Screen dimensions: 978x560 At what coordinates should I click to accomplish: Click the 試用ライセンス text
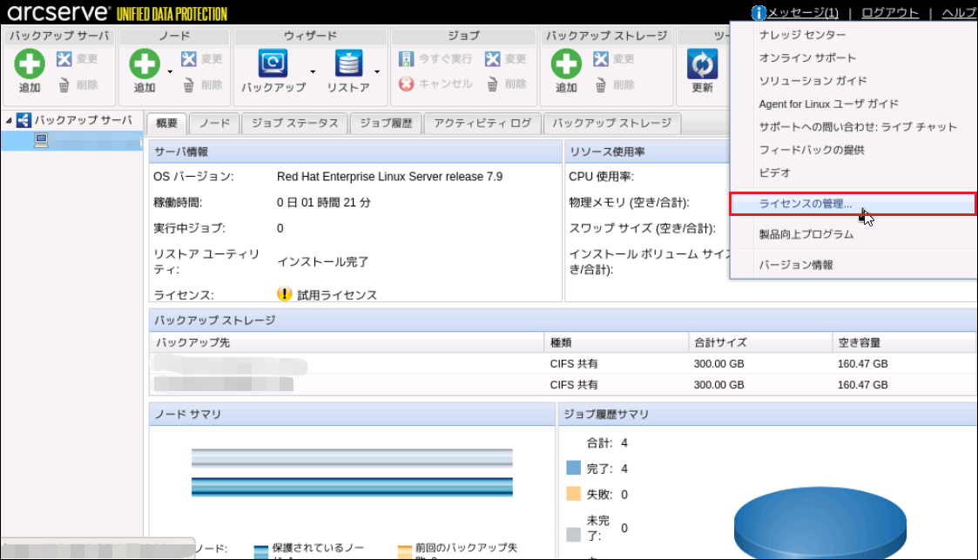coord(337,295)
